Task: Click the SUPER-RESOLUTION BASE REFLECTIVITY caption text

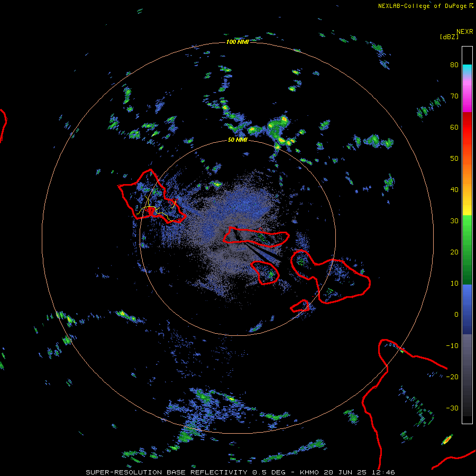Action: coord(167,472)
